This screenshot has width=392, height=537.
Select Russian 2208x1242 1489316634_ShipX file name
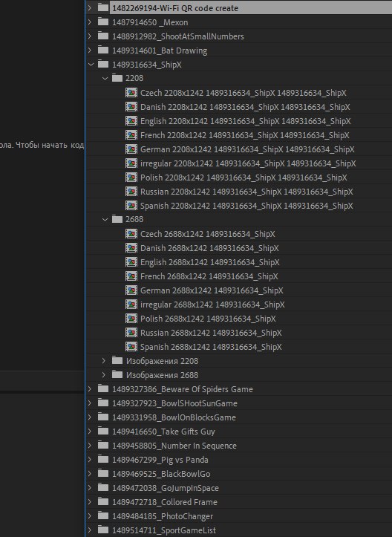[x=246, y=192]
